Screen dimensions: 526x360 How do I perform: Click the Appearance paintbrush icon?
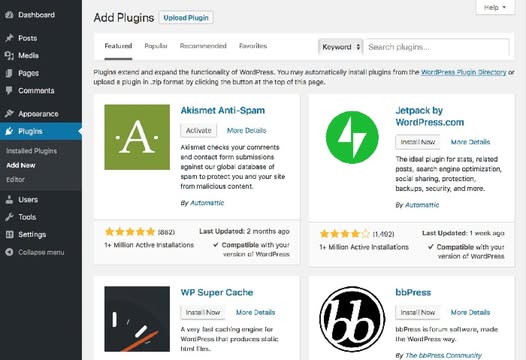(x=9, y=114)
